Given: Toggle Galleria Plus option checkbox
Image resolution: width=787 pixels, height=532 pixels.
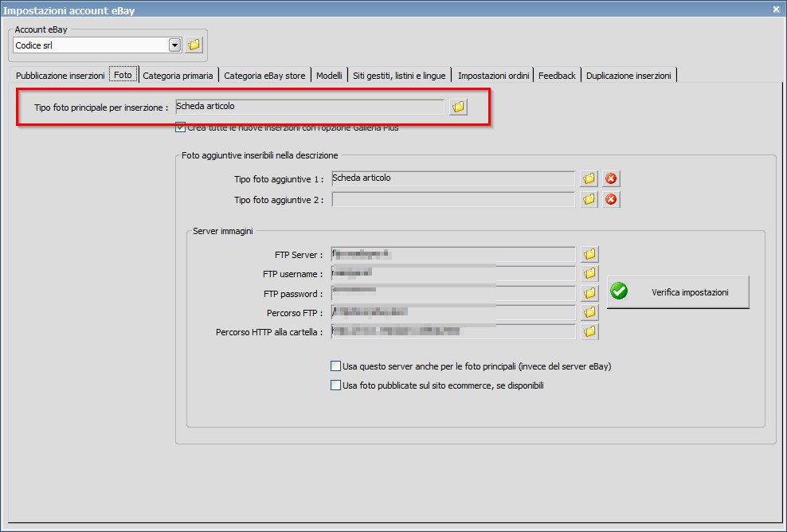Looking at the screenshot, I should click(x=180, y=127).
